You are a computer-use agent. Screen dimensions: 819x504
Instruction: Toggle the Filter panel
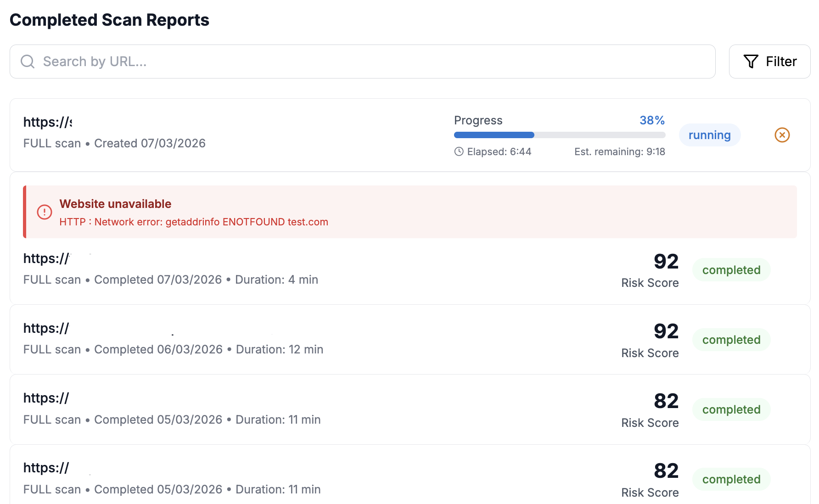(x=769, y=61)
